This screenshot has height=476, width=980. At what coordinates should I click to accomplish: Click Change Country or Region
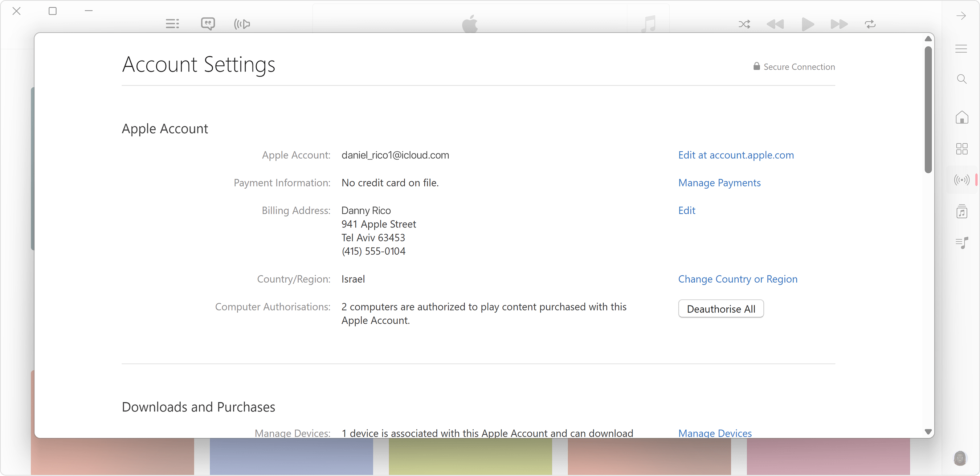(x=738, y=279)
